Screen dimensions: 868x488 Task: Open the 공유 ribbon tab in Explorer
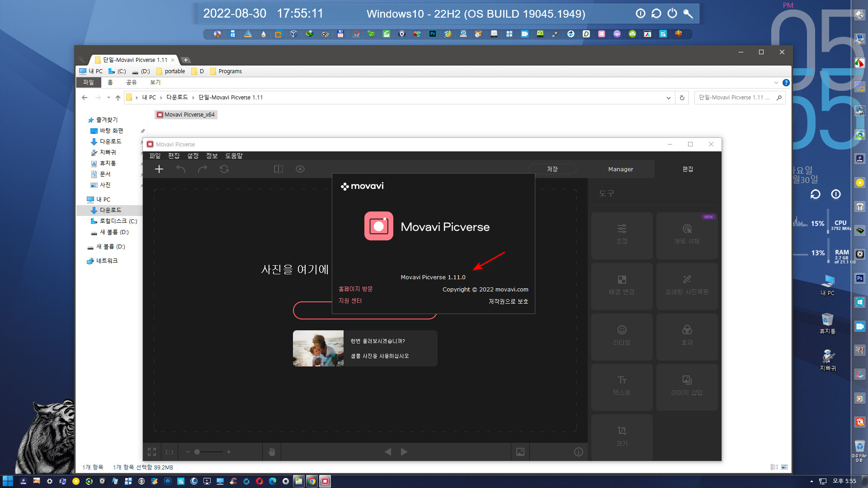coord(131,82)
